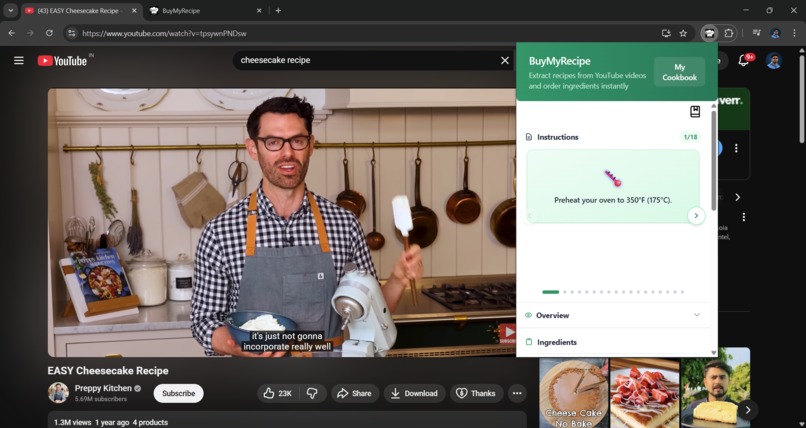Reload the current page

[x=49, y=33]
